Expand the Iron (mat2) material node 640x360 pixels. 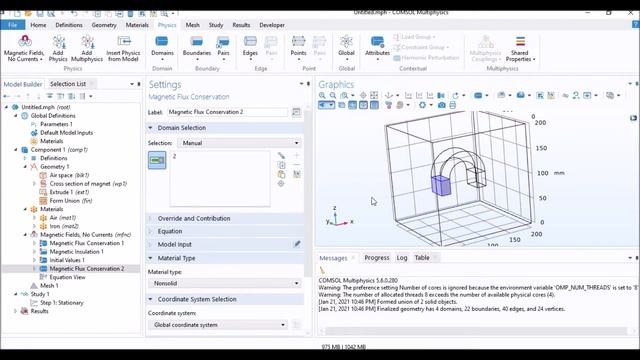coord(35,226)
